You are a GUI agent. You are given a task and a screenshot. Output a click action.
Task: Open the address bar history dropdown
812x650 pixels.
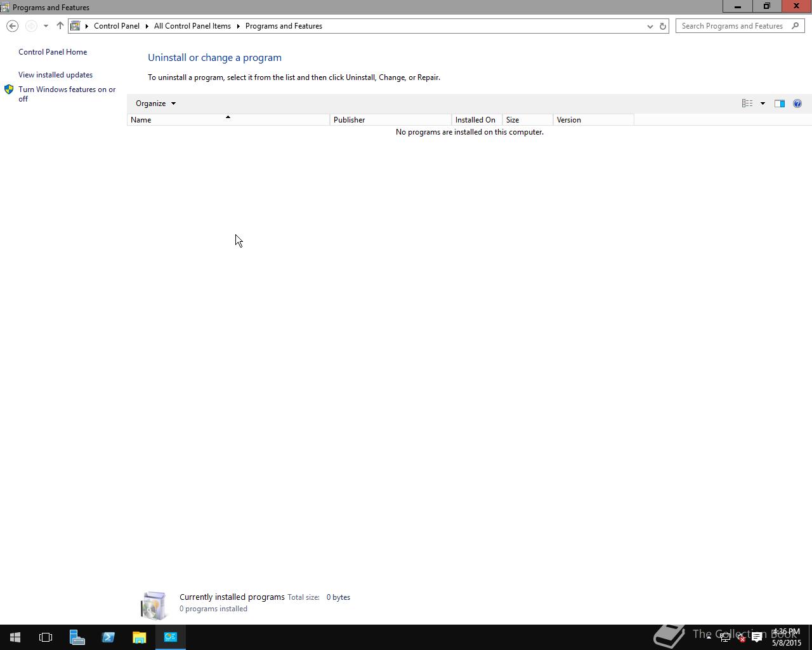pos(650,26)
